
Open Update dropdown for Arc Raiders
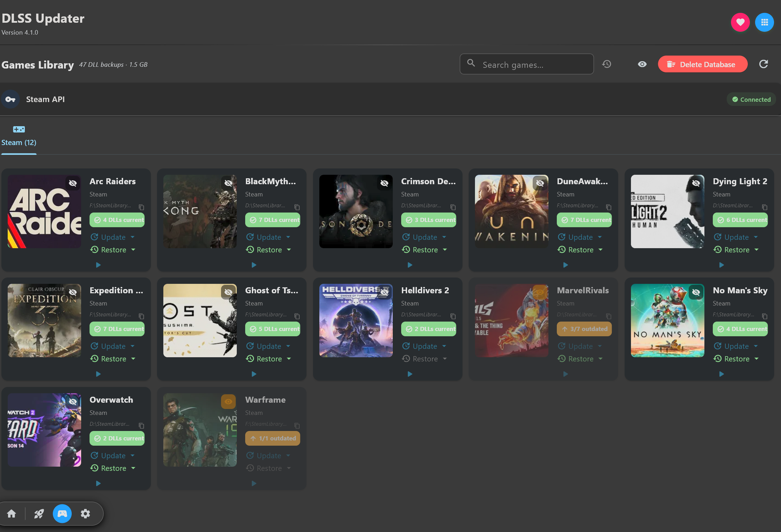coord(113,237)
